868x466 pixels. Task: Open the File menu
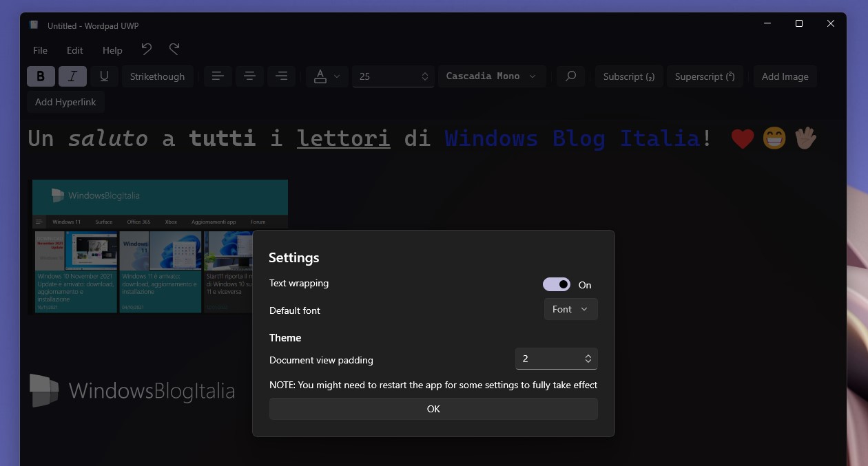41,50
